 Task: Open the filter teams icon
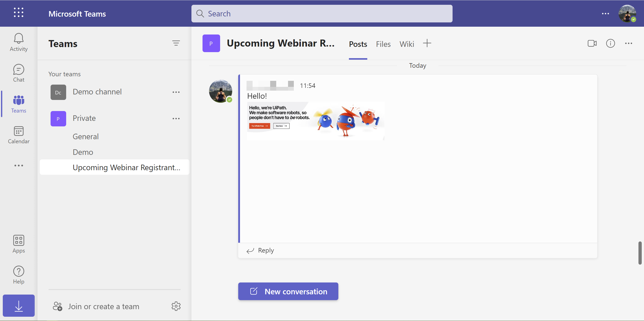(176, 43)
